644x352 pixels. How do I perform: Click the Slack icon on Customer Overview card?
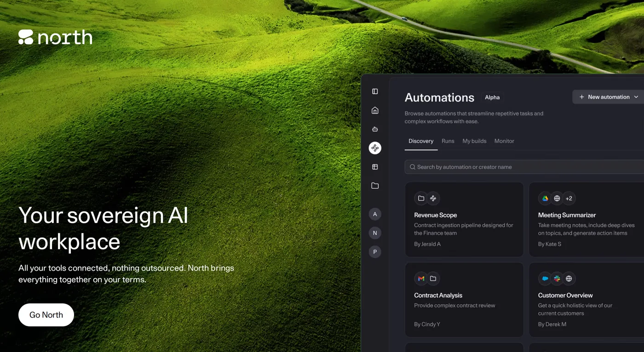point(557,278)
